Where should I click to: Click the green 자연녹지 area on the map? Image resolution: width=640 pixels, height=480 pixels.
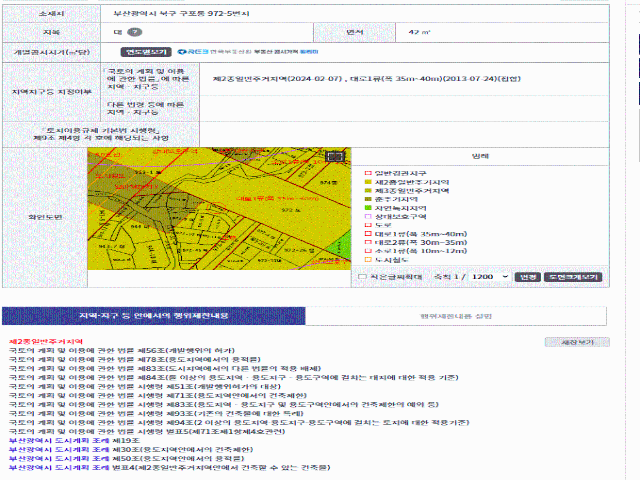click(x=342, y=245)
